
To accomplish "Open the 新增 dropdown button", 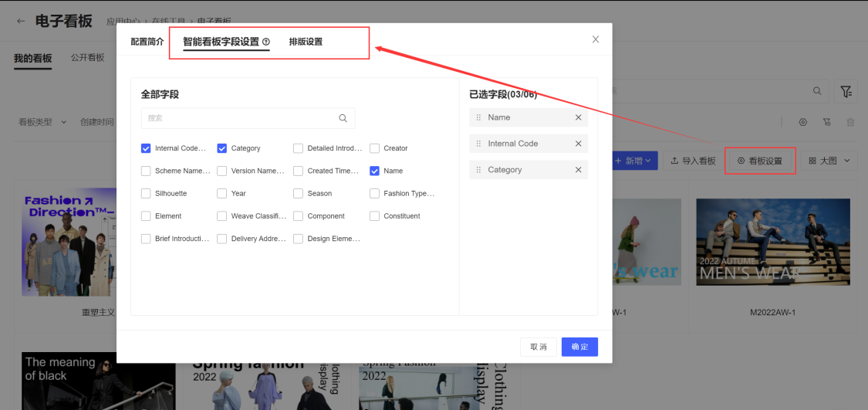I will click(633, 161).
